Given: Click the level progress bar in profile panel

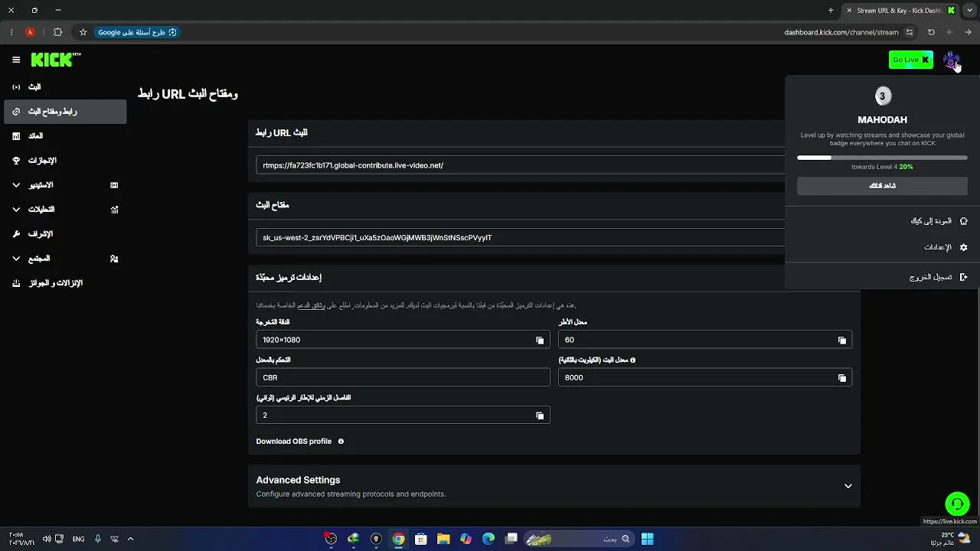Looking at the screenshot, I should 882,158.
